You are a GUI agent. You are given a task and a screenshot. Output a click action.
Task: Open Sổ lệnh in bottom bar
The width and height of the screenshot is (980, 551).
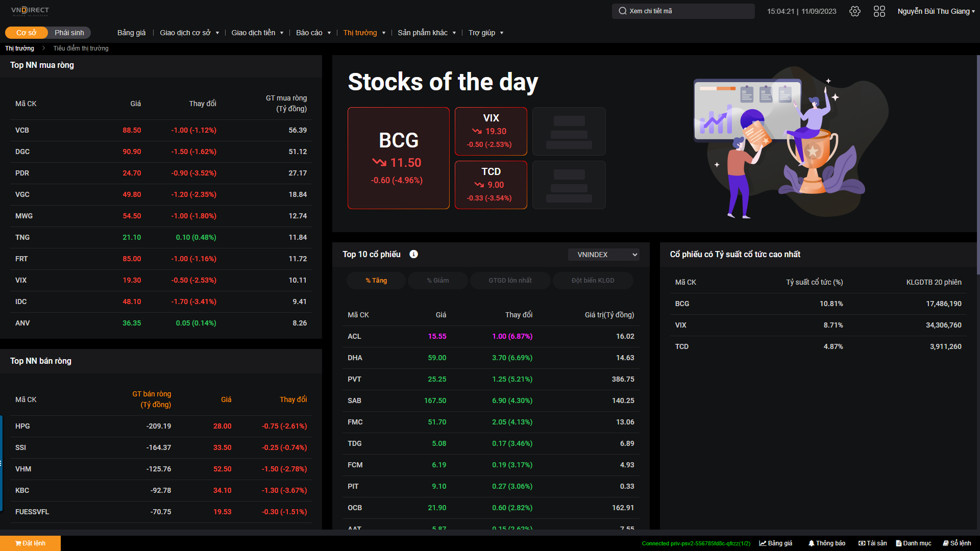click(x=957, y=543)
